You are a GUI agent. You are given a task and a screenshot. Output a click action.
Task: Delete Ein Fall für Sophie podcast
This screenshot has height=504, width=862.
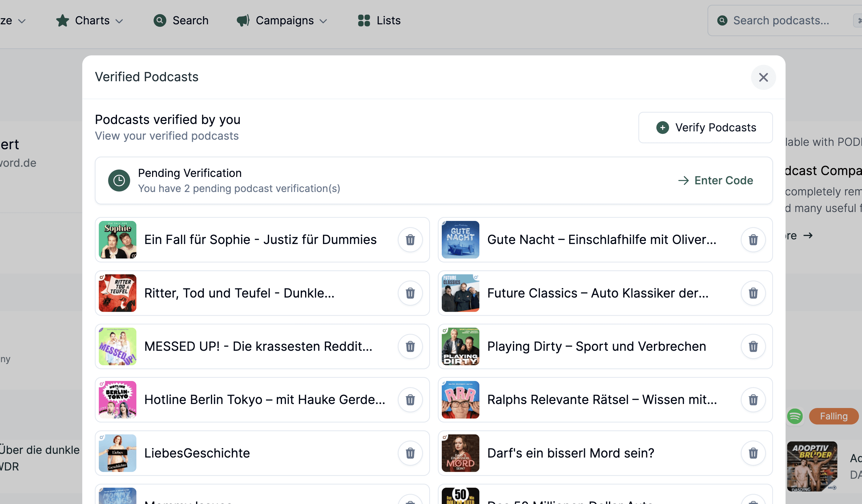(410, 240)
